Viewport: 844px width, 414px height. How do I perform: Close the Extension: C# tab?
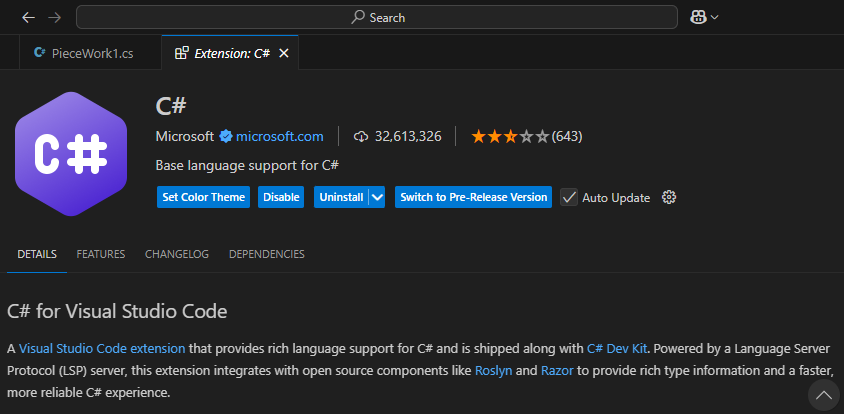pos(284,53)
